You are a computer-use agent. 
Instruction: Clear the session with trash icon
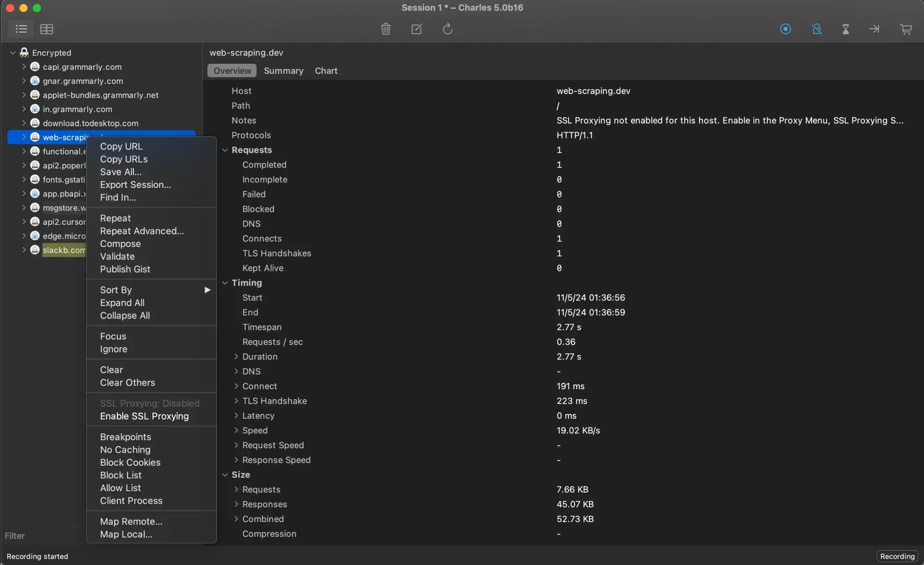(x=386, y=29)
